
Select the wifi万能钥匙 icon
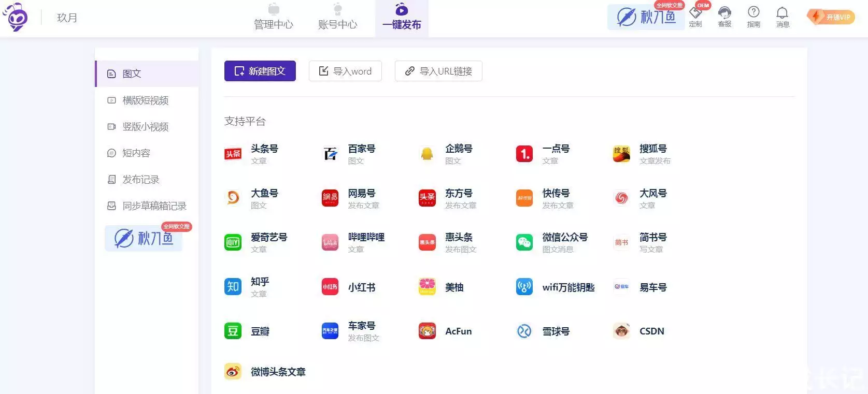pos(524,286)
